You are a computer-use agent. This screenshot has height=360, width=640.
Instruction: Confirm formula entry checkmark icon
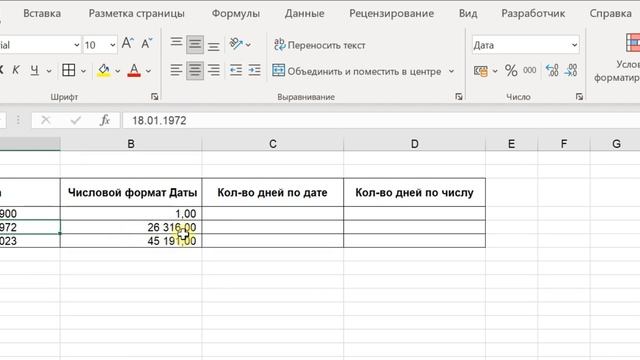76,120
